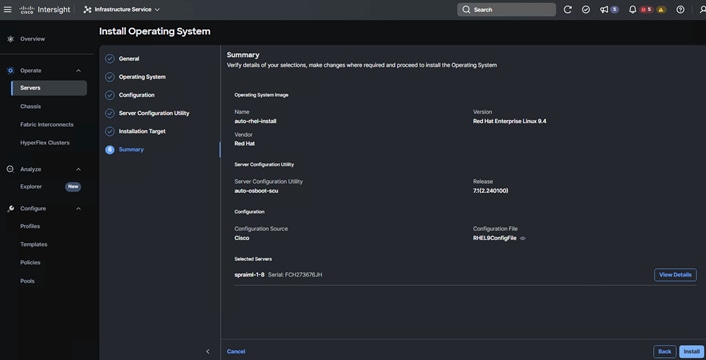The width and height of the screenshot is (706, 360).
Task: Click the spraimi-1-8 server name
Action: click(249, 274)
